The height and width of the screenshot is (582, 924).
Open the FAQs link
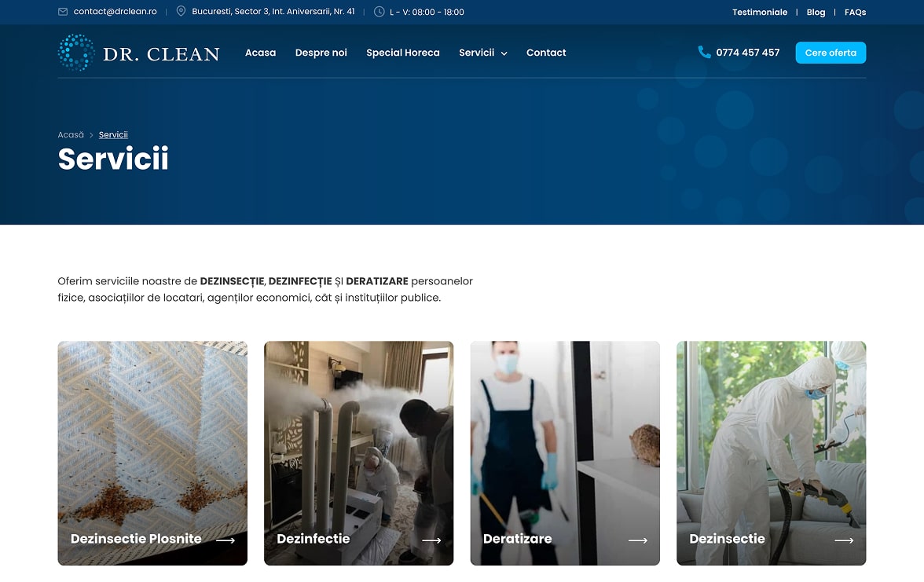(x=855, y=12)
